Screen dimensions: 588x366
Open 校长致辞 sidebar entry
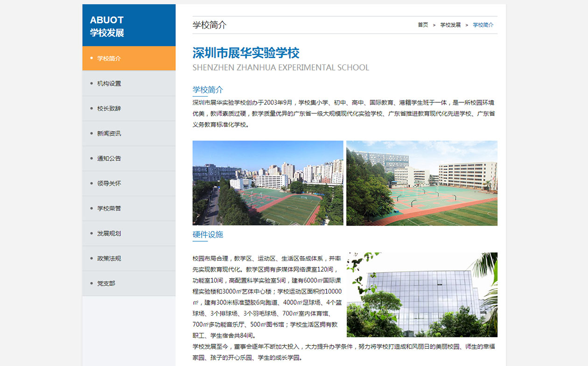(x=129, y=108)
